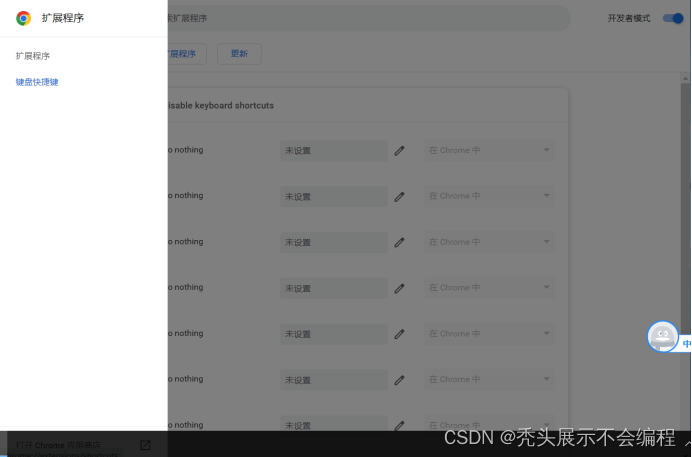Screen dimensions: 692x457
Task: Open the 打开 Chrome 应用商店 link
Action: 58,445
